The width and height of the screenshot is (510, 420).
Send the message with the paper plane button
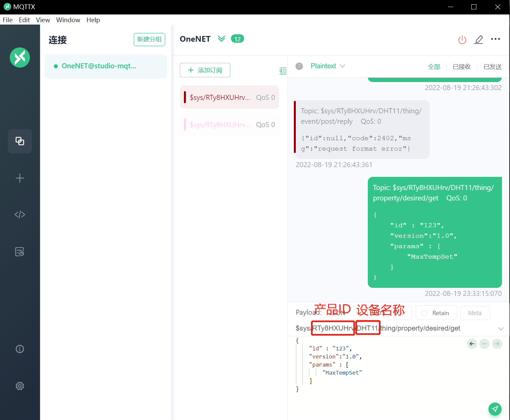(x=495, y=409)
